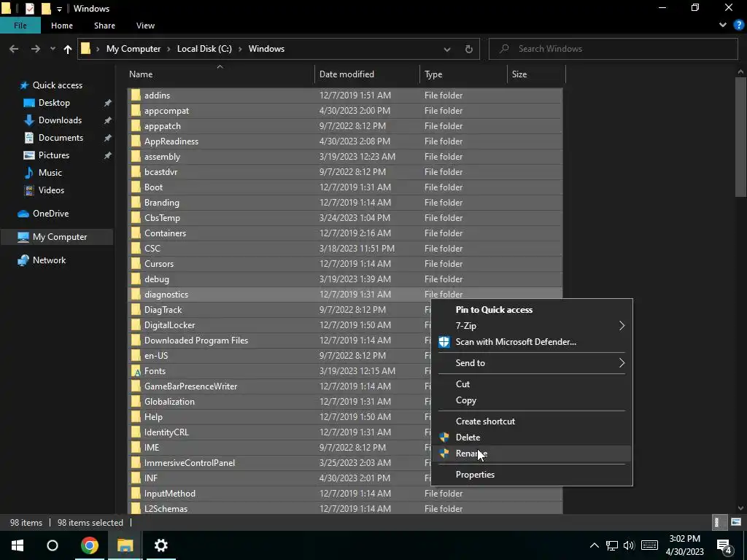The height and width of the screenshot is (560, 747).
Task: Click the Documents pin icon
Action: 108,138
